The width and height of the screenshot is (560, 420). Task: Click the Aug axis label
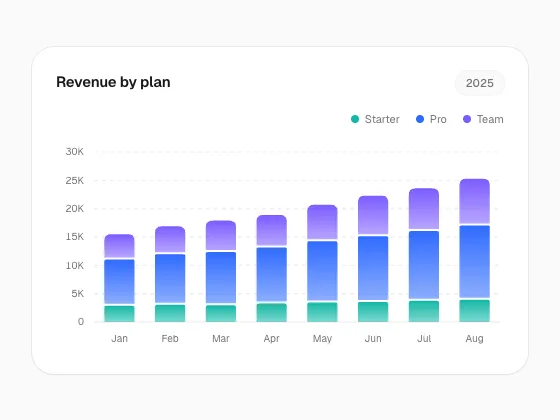tap(475, 338)
